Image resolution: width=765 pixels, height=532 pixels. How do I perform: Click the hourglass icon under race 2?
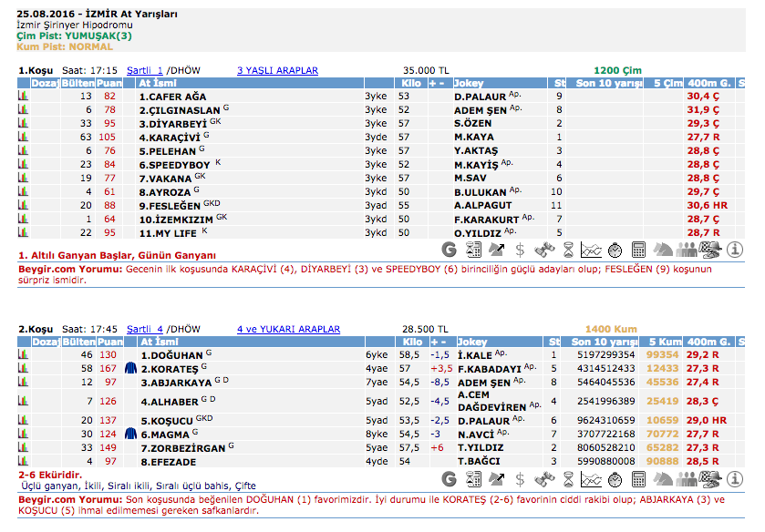point(568,478)
